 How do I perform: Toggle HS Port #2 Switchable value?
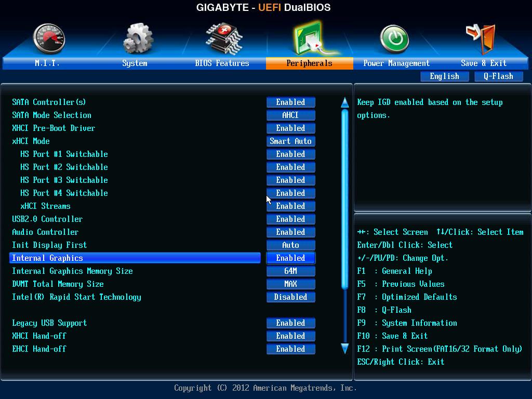click(x=291, y=167)
